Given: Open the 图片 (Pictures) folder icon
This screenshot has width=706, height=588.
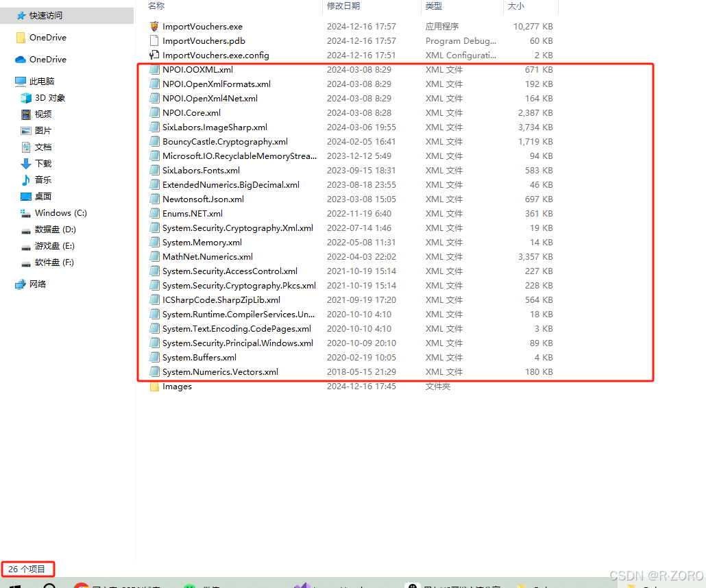Looking at the screenshot, I should [x=25, y=130].
